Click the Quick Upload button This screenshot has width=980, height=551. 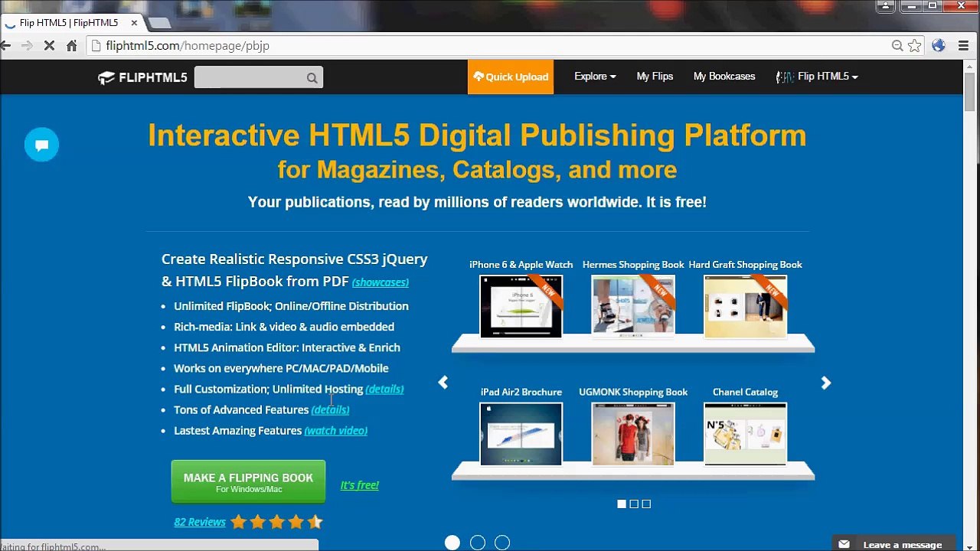(x=511, y=77)
